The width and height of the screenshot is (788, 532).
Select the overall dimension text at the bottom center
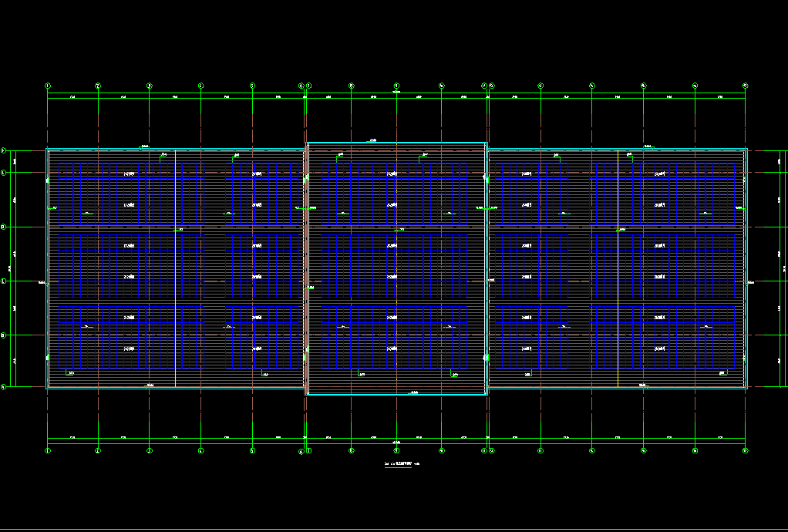pos(396,443)
